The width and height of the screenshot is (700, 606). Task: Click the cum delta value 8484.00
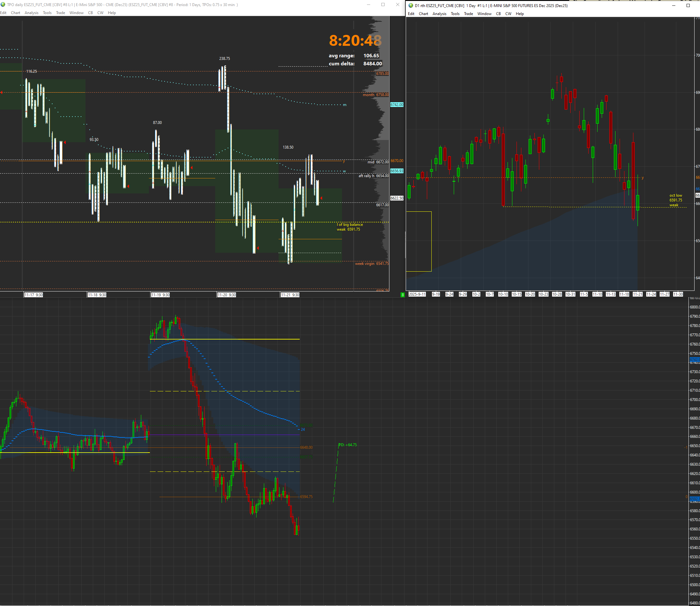click(372, 63)
